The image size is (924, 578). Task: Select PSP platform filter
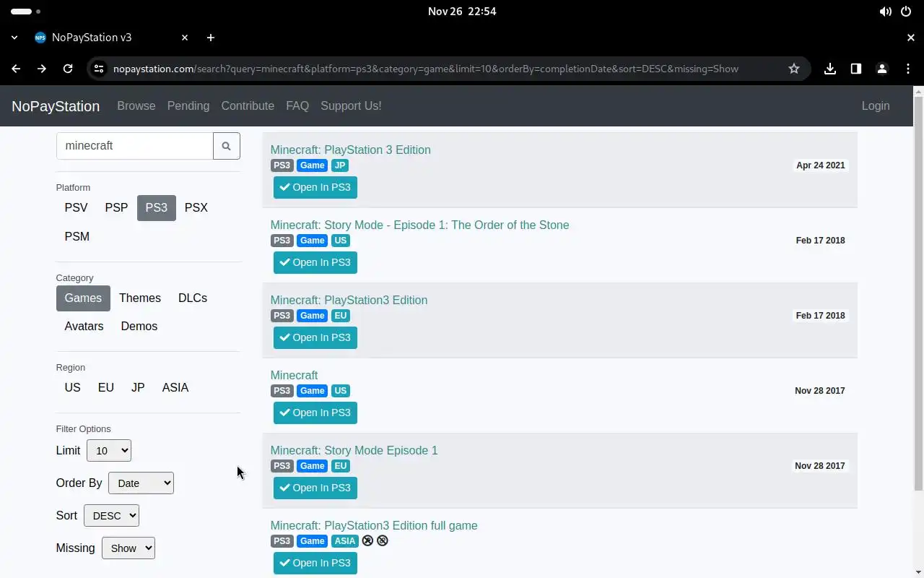point(116,207)
